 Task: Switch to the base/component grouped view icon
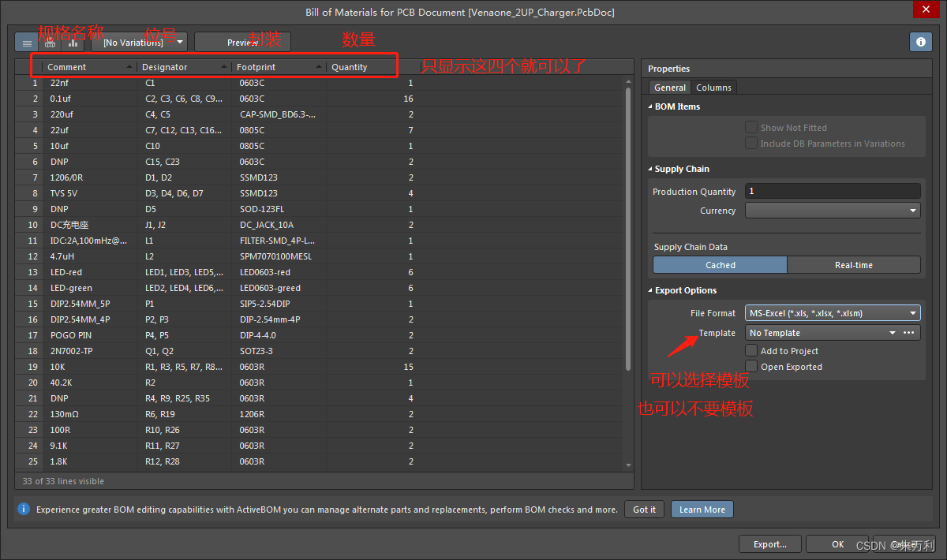(50, 43)
